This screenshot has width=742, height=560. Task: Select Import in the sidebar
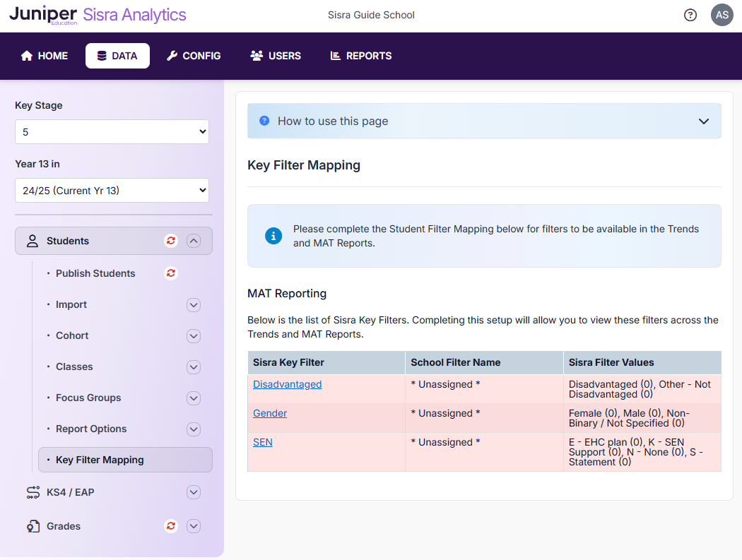(x=71, y=304)
